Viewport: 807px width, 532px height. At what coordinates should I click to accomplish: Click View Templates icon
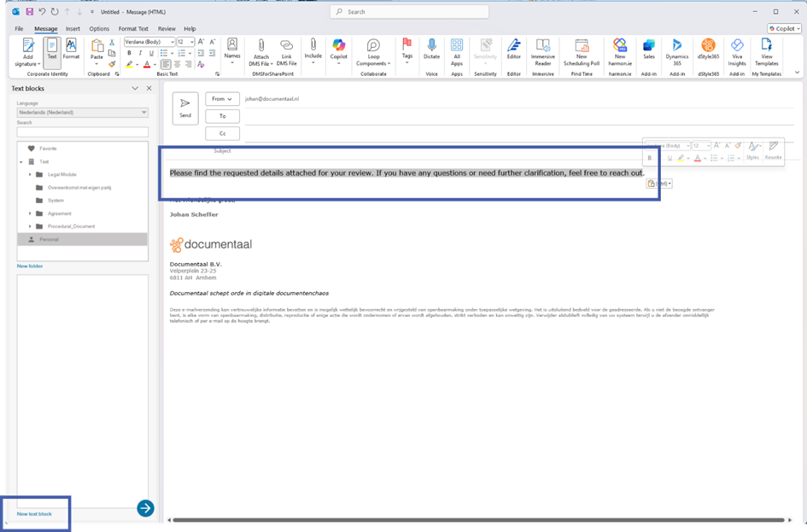[766, 52]
